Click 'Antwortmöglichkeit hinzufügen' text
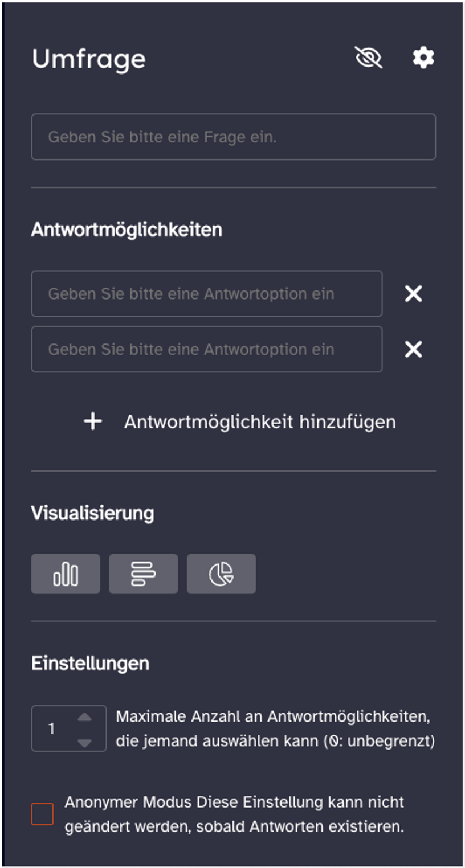Screen dimensions: 465x868 pos(260,422)
